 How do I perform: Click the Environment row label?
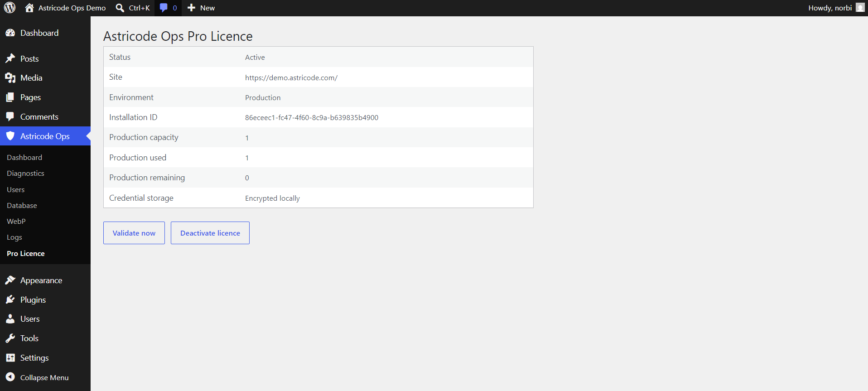[x=131, y=97]
